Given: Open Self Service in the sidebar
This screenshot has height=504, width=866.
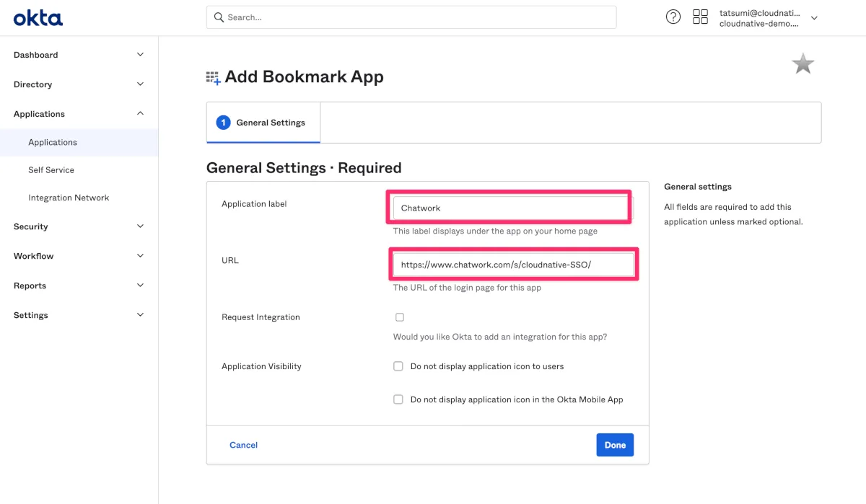Looking at the screenshot, I should coord(51,170).
